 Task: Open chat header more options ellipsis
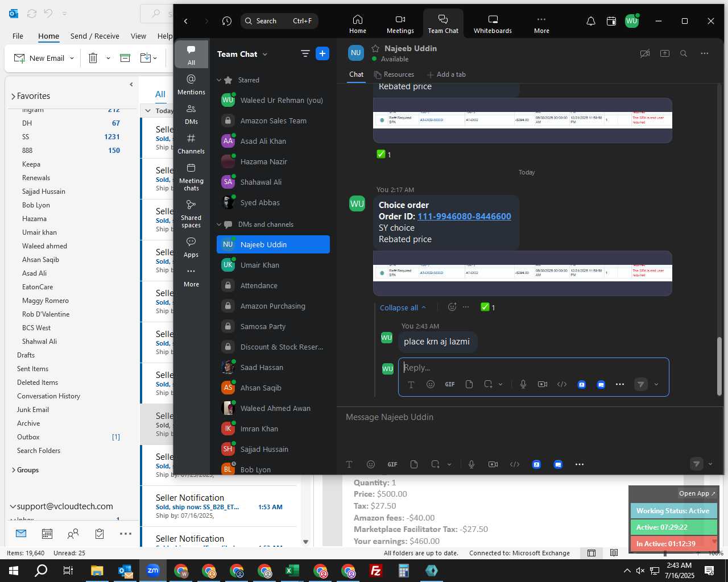pyautogui.click(x=705, y=53)
